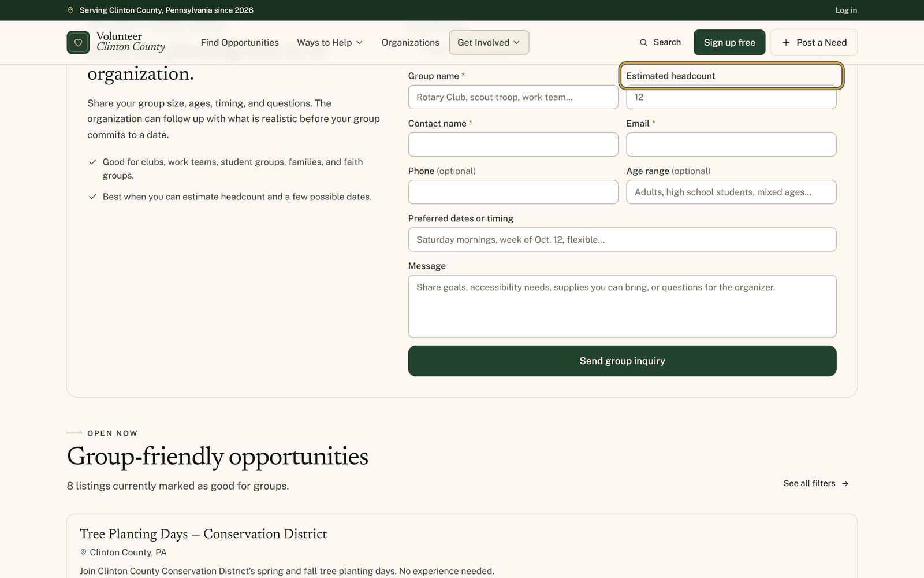Click the Volunteer Clinton County site title
The height and width of the screenshot is (578, 924).
point(131,42)
